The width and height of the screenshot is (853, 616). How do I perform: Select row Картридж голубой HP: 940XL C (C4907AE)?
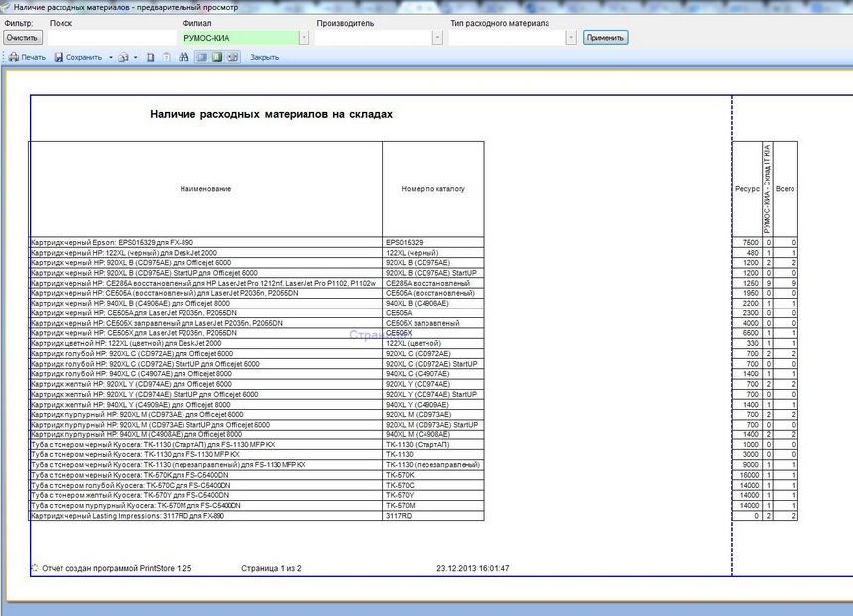[x=205, y=374]
